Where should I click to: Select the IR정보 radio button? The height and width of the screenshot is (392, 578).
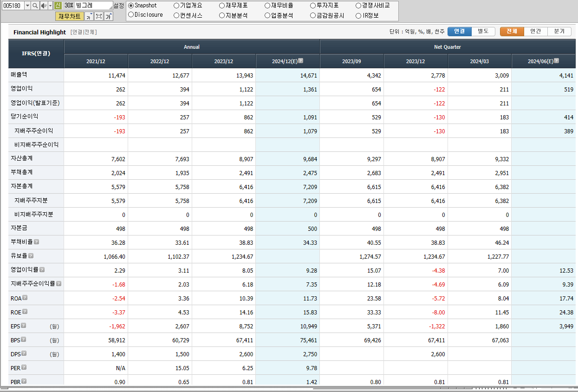coord(358,15)
